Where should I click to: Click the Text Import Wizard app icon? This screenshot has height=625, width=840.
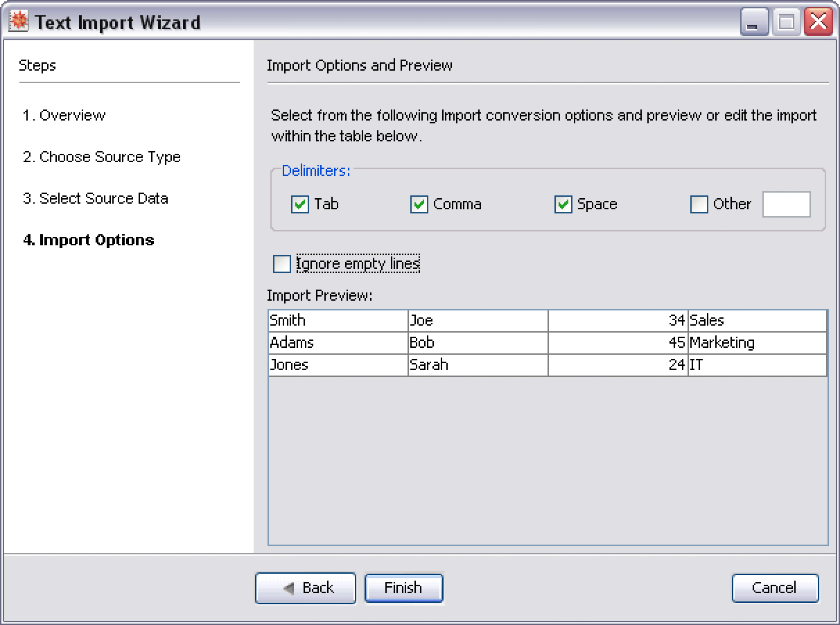coord(19,22)
